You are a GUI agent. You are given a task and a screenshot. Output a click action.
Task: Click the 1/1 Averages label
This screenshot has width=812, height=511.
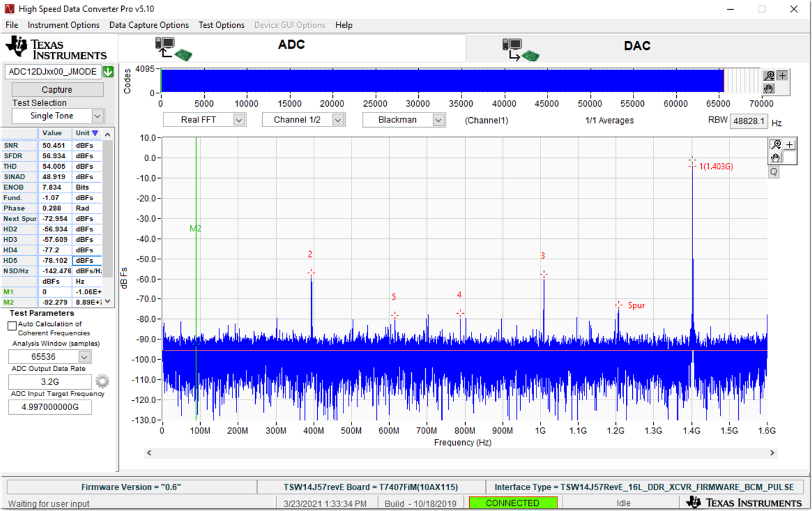tap(610, 121)
